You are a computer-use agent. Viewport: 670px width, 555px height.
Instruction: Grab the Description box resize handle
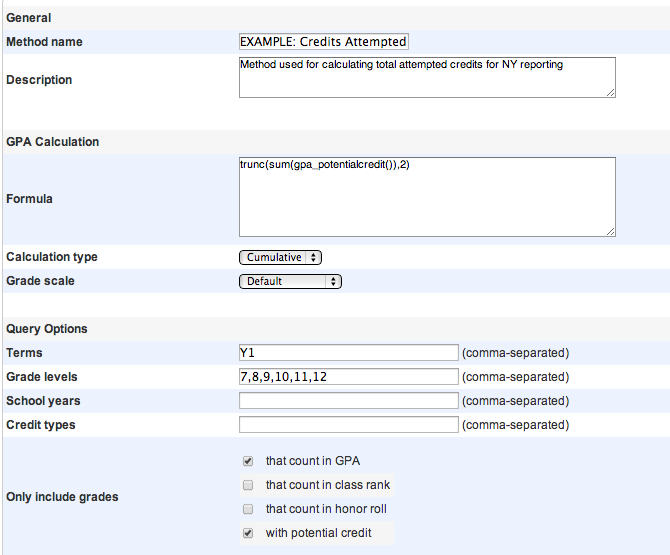[609, 92]
